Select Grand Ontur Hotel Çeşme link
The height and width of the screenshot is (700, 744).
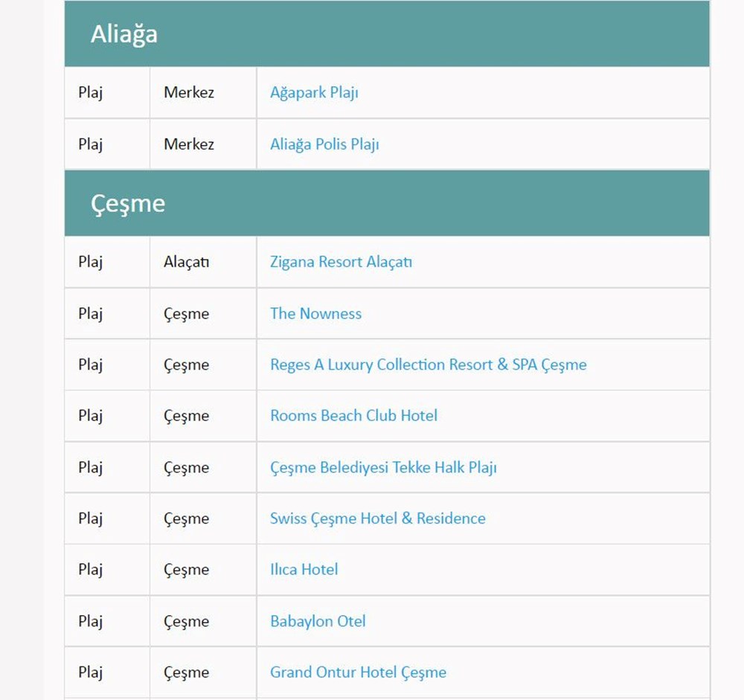pos(358,672)
